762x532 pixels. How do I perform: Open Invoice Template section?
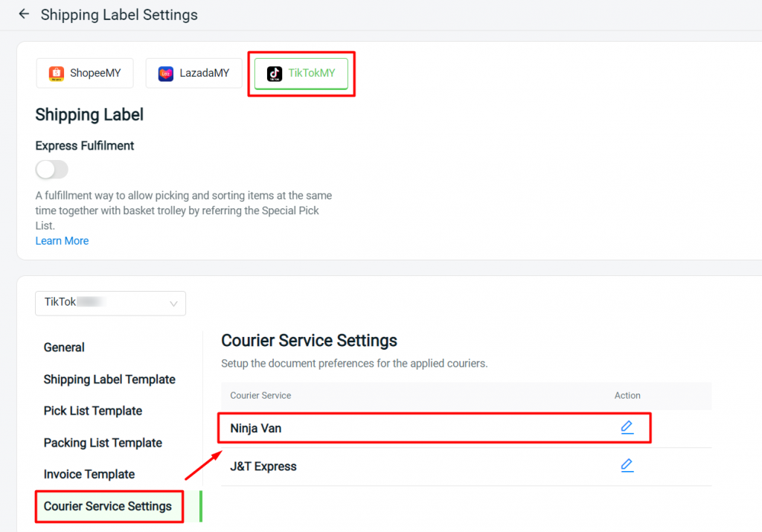pos(89,474)
